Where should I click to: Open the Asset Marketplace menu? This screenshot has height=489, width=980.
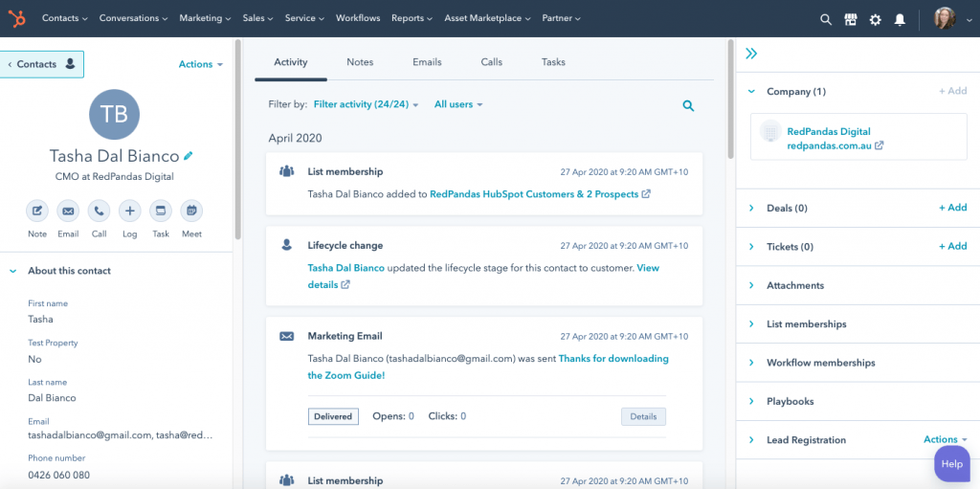click(x=487, y=18)
